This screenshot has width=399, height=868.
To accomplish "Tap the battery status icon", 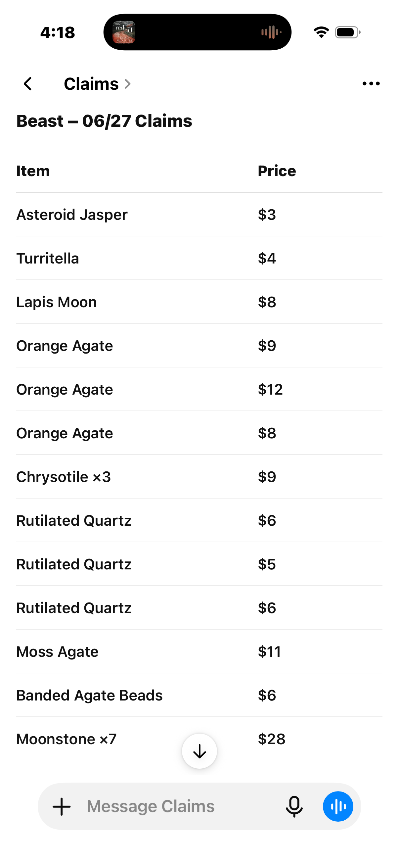I will (x=347, y=32).
